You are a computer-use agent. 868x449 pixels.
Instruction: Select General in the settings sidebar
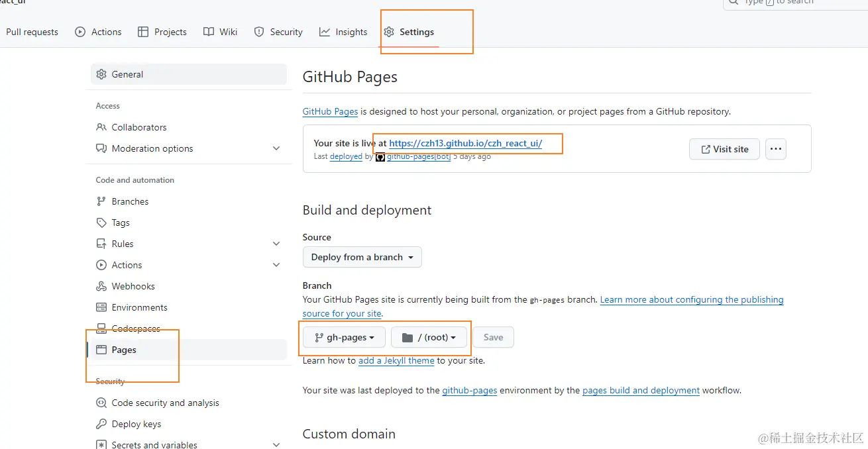pyautogui.click(x=189, y=74)
